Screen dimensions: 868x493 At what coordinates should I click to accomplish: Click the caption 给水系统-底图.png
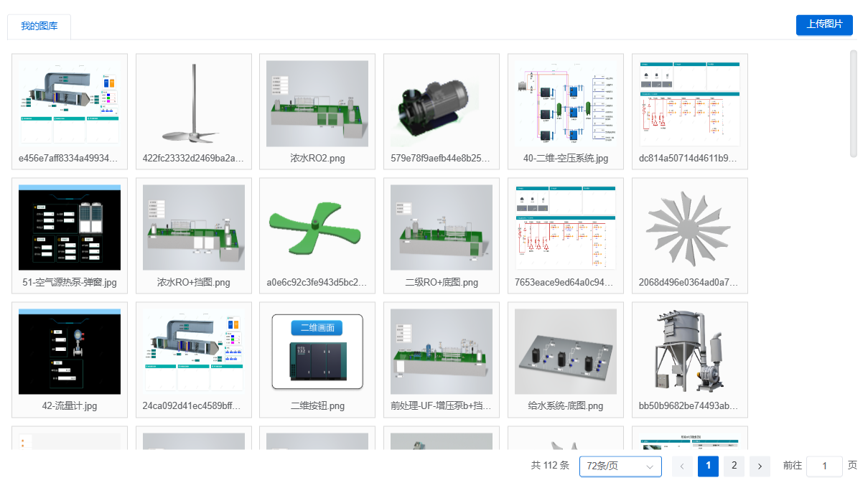click(566, 406)
